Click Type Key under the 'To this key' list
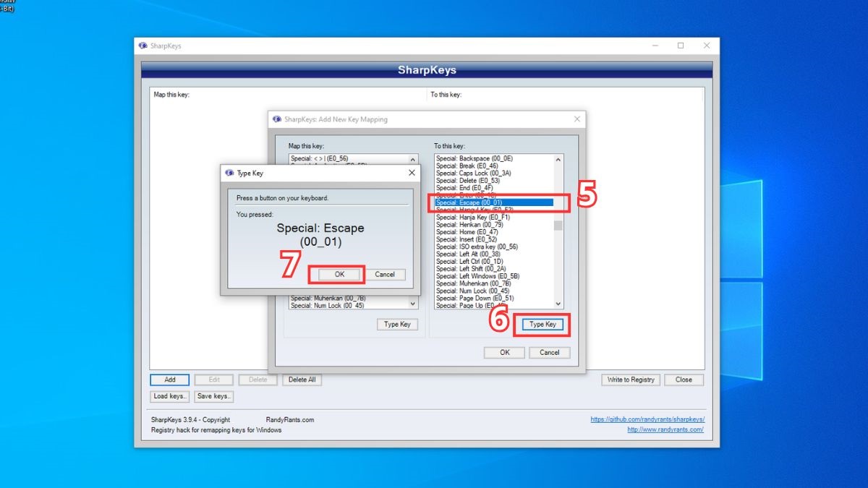The width and height of the screenshot is (868, 488). pos(542,325)
